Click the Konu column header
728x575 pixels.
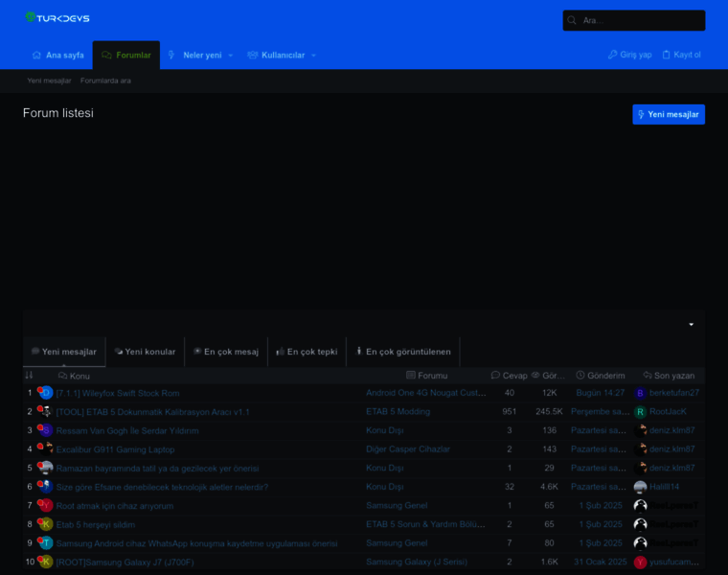[75, 376]
